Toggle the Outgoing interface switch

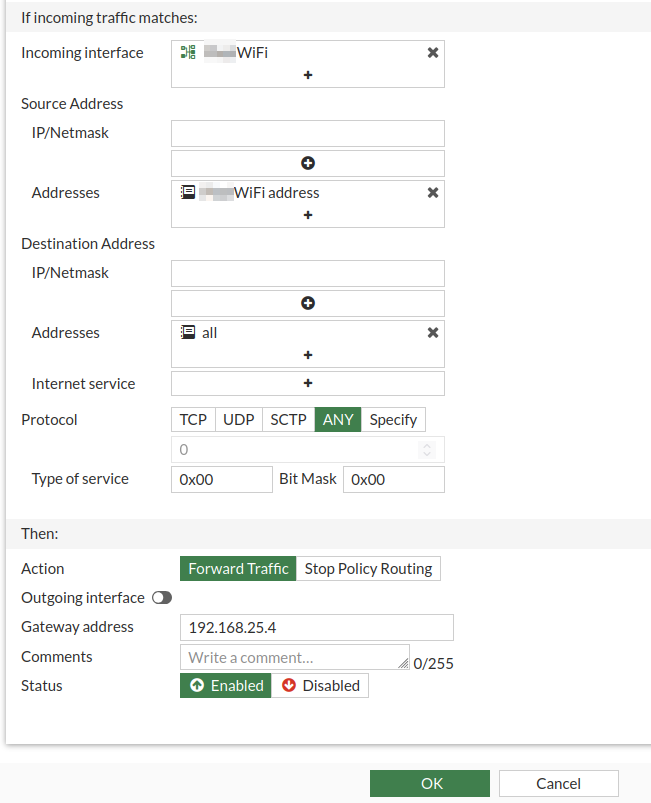pyautogui.click(x=162, y=597)
